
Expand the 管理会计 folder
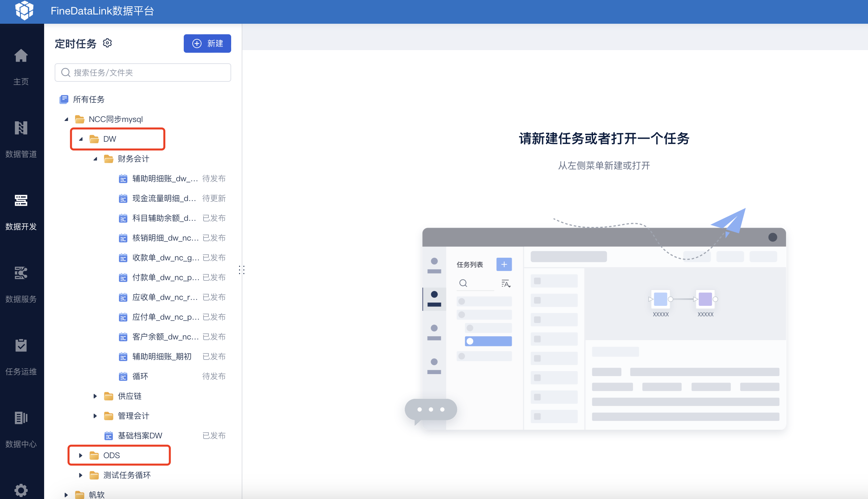coord(95,416)
